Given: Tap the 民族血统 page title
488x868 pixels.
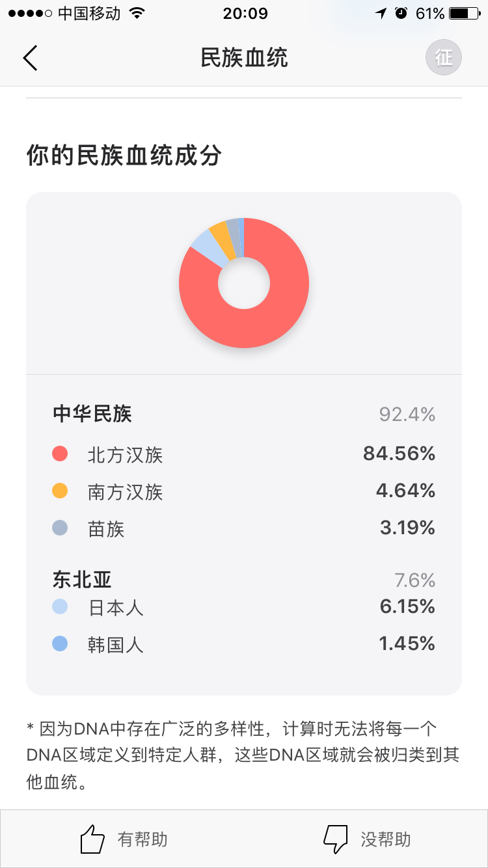Looking at the screenshot, I should [244, 58].
